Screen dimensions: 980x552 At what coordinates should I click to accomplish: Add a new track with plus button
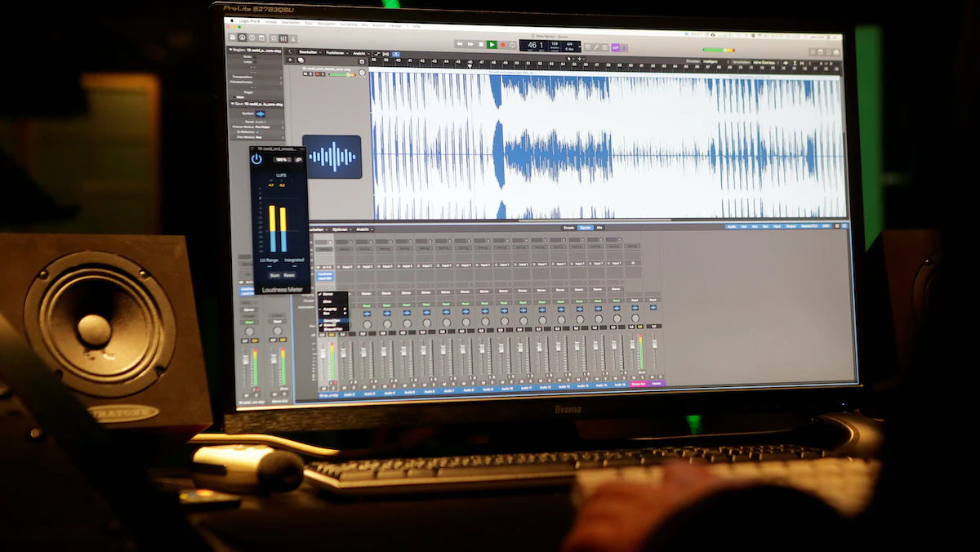click(x=290, y=60)
